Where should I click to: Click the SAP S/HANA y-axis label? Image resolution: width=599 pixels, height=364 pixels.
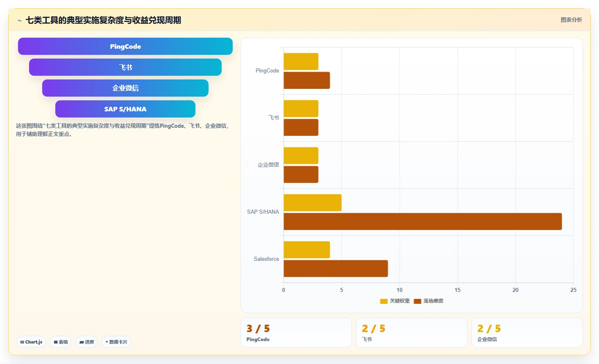tap(263, 212)
